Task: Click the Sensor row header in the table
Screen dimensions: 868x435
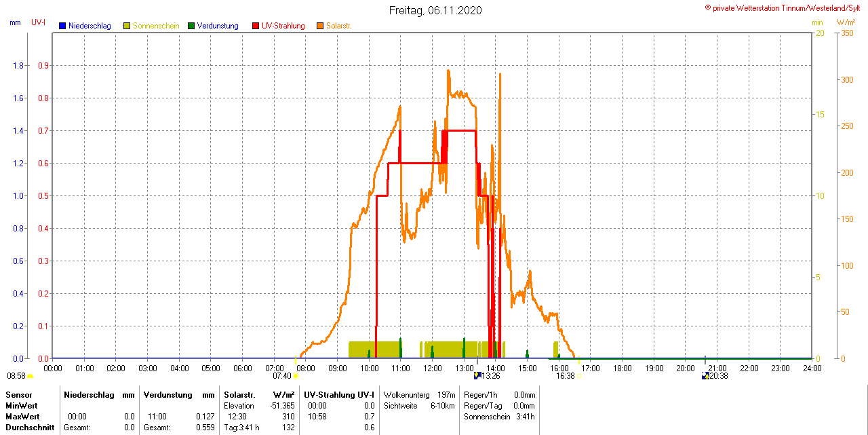Action: click(x=18, y=394)
